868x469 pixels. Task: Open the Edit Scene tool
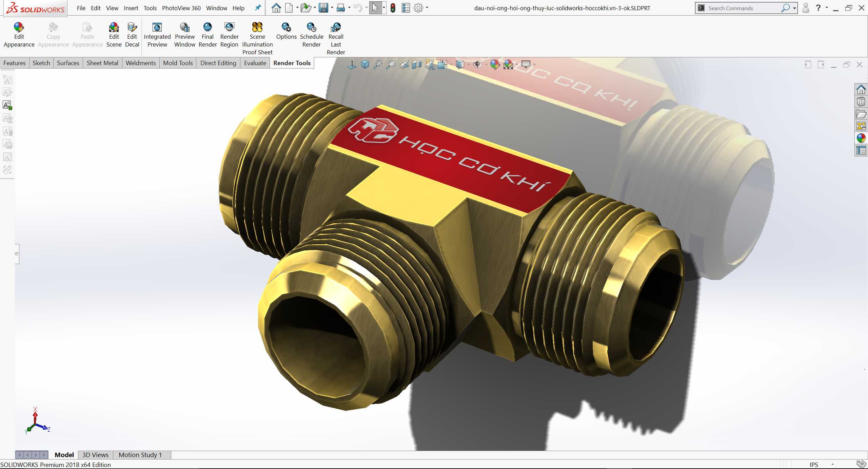point(114,35)
